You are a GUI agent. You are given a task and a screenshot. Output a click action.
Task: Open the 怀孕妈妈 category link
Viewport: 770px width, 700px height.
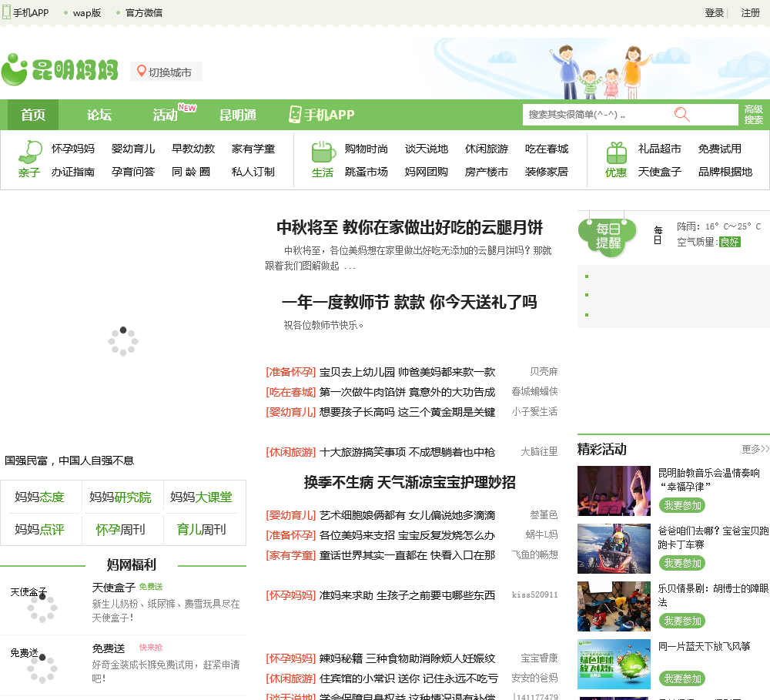pos(73,149)
